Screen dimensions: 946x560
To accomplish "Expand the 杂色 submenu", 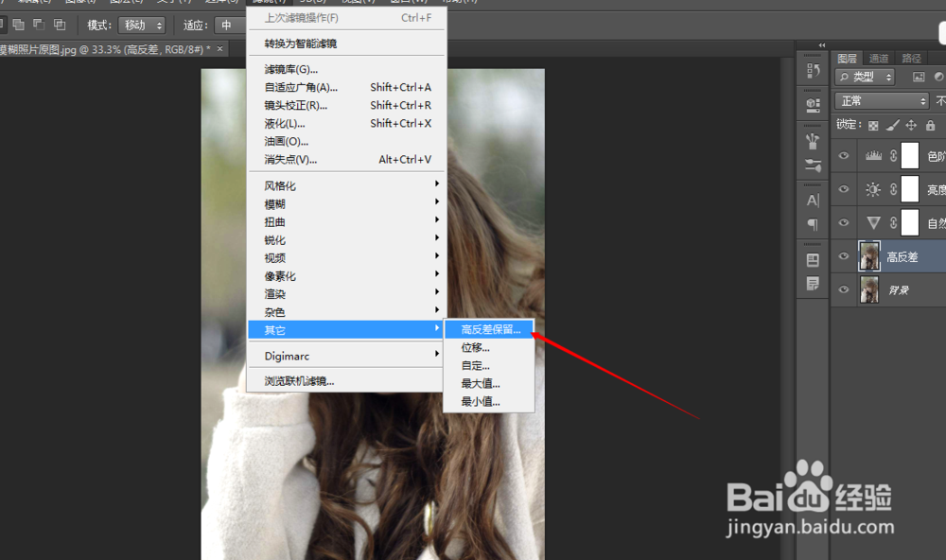I will [x=347, y=312].
